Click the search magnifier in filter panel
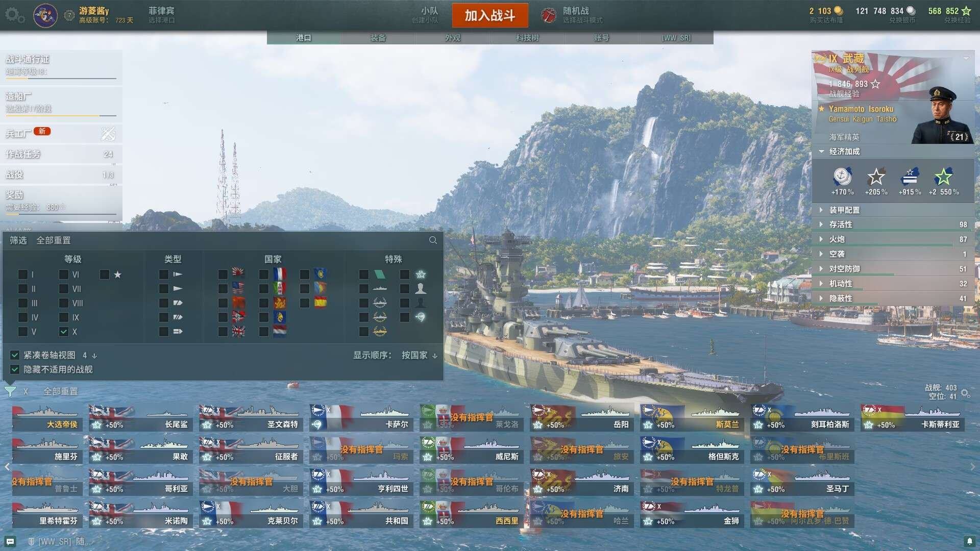The image size is (980, 551). click(433, 240)
